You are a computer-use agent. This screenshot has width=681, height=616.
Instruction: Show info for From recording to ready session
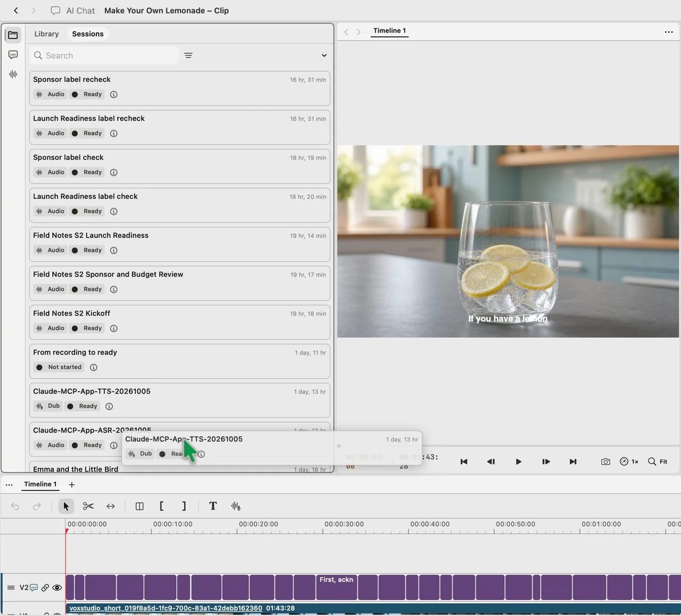coord(94,368)
